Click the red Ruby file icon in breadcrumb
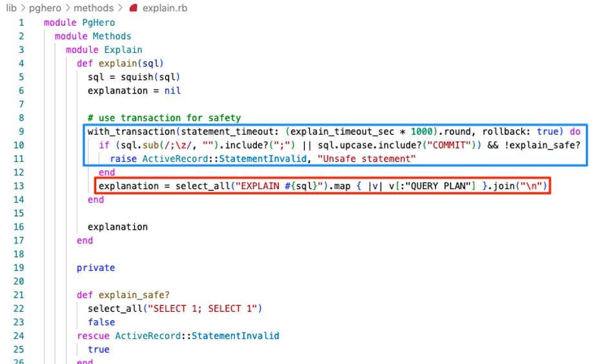 (x=134, y=8)
